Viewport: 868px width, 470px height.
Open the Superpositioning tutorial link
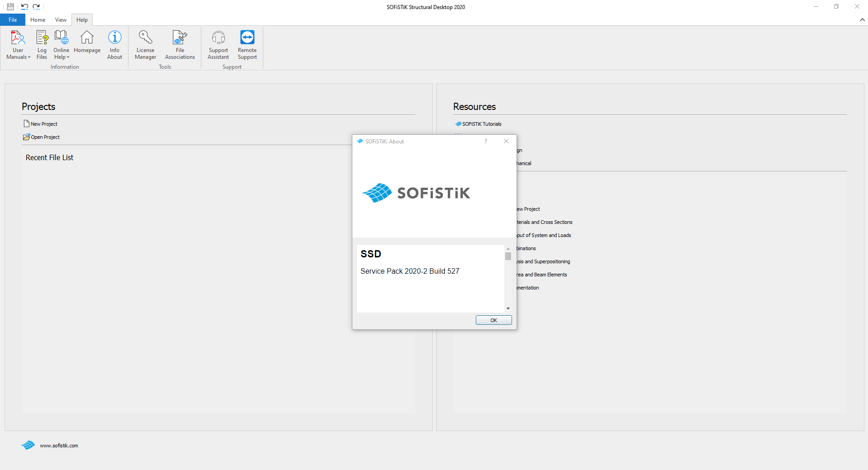(x=543, y=261)
